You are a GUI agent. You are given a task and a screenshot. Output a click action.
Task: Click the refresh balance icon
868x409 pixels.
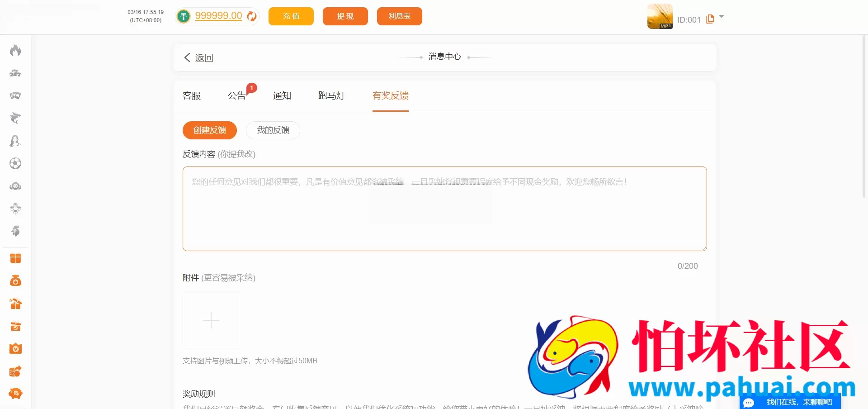coord(252,16)
